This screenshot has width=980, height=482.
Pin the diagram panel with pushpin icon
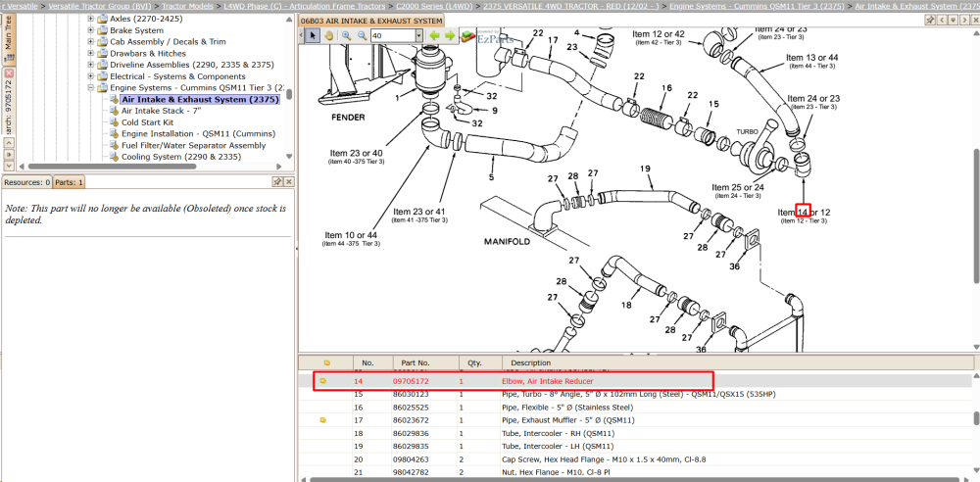coord(930,20)
